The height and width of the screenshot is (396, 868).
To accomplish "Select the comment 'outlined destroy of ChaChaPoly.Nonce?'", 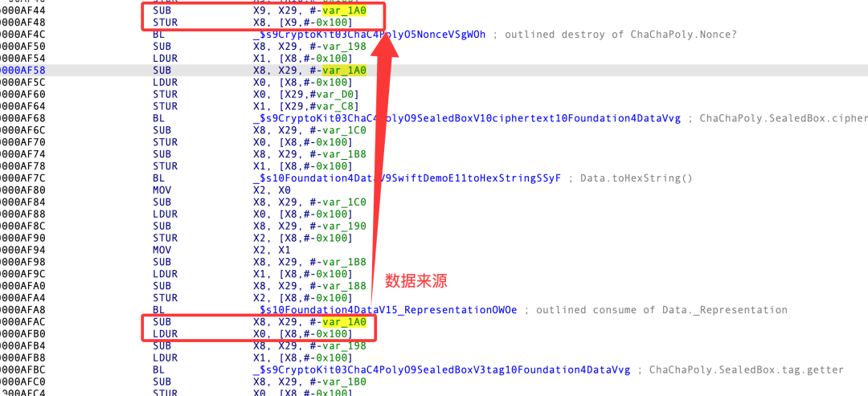I will 621,35.
